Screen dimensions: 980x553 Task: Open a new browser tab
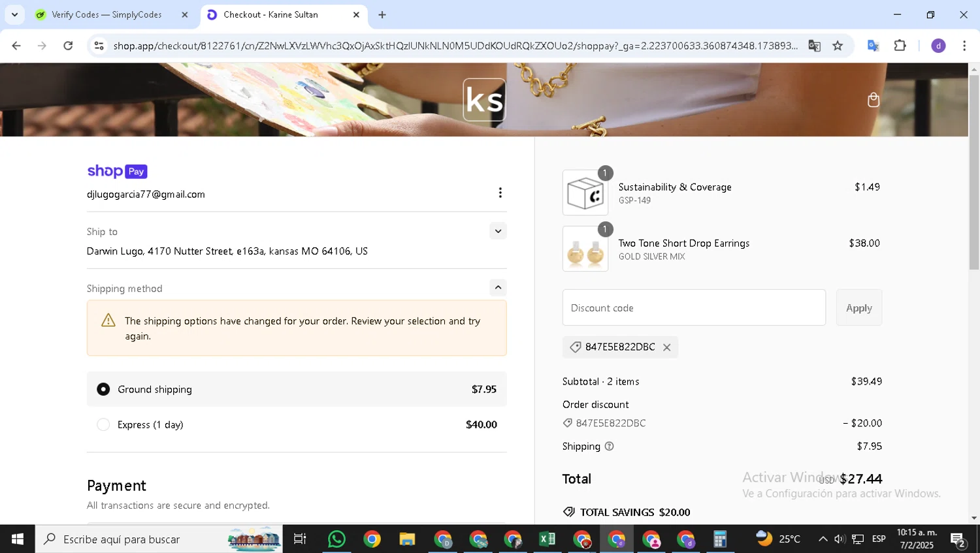tap(382, 14)
